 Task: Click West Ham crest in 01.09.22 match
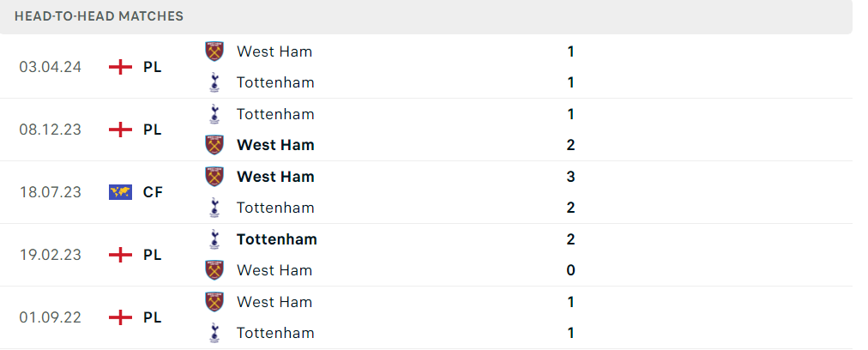(x=214, y=302)
